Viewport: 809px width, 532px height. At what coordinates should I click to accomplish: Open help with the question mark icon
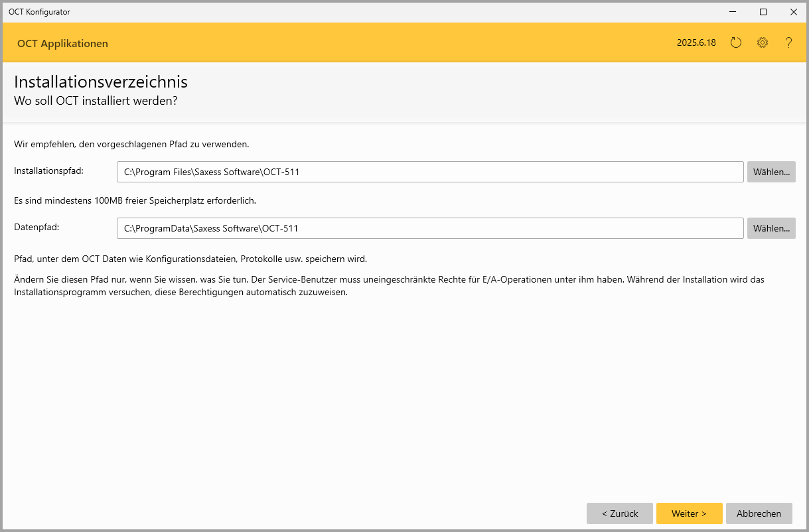(788, 43)
